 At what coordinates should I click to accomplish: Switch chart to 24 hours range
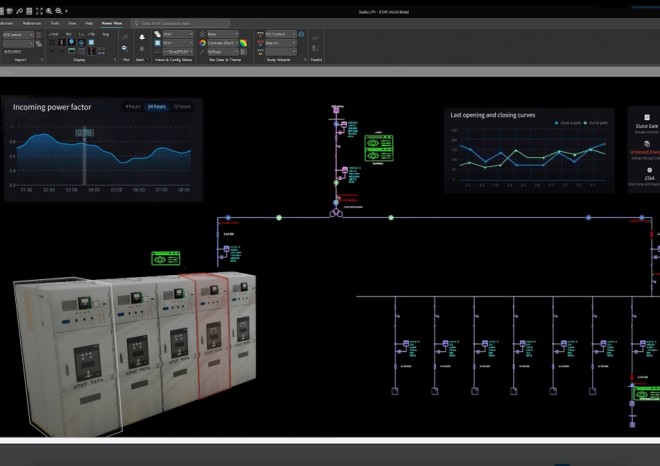155,106
